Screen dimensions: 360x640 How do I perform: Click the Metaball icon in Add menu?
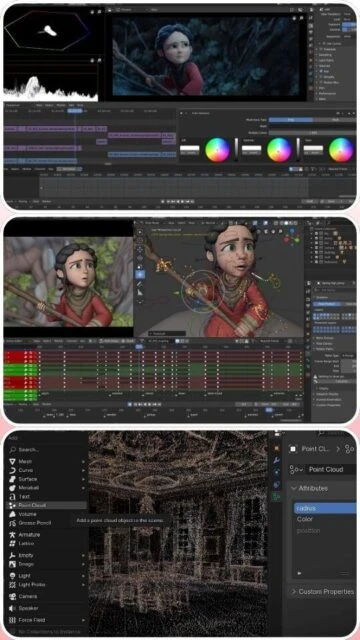pos(12,487)
